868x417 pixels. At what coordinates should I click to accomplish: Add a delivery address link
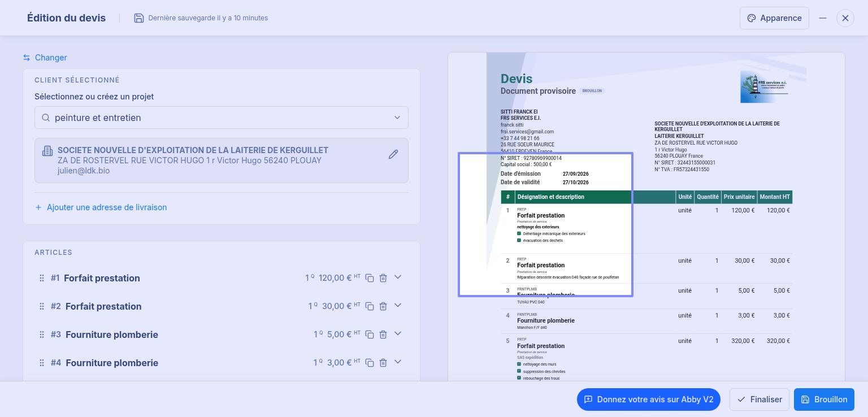click(101, 207)
